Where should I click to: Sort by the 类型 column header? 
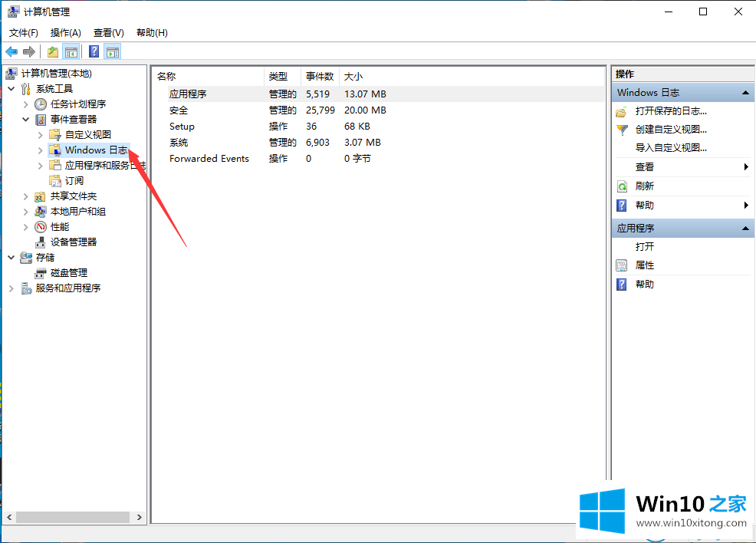coord(282,76)
